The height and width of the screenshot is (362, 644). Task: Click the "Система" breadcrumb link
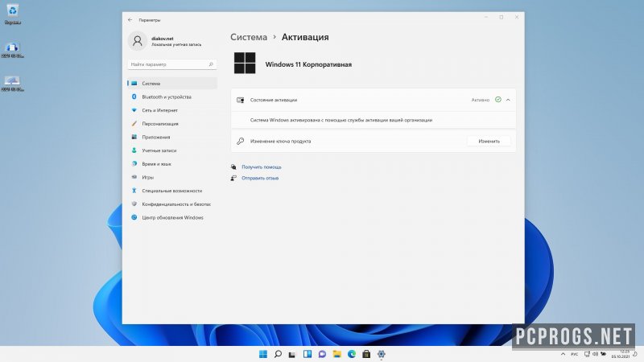[249, 37]
